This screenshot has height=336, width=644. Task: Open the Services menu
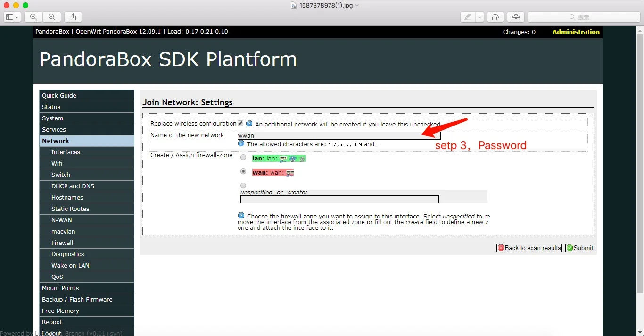click(x=87, y=129)
